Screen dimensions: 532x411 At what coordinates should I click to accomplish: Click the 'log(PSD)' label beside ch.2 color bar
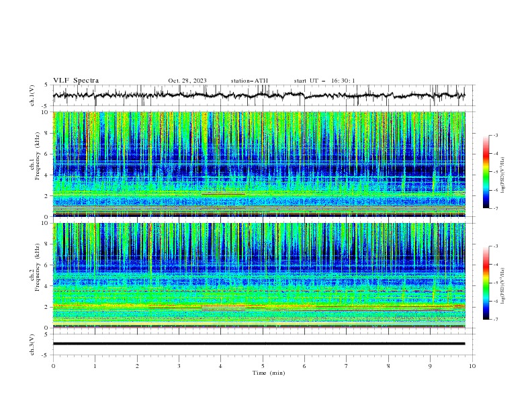pos(502,286)
